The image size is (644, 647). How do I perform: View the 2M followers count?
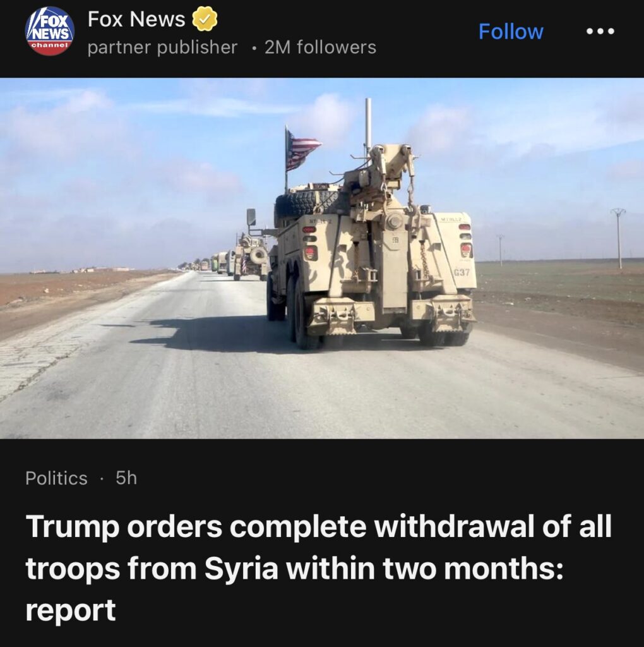click(x=320, y=47)
